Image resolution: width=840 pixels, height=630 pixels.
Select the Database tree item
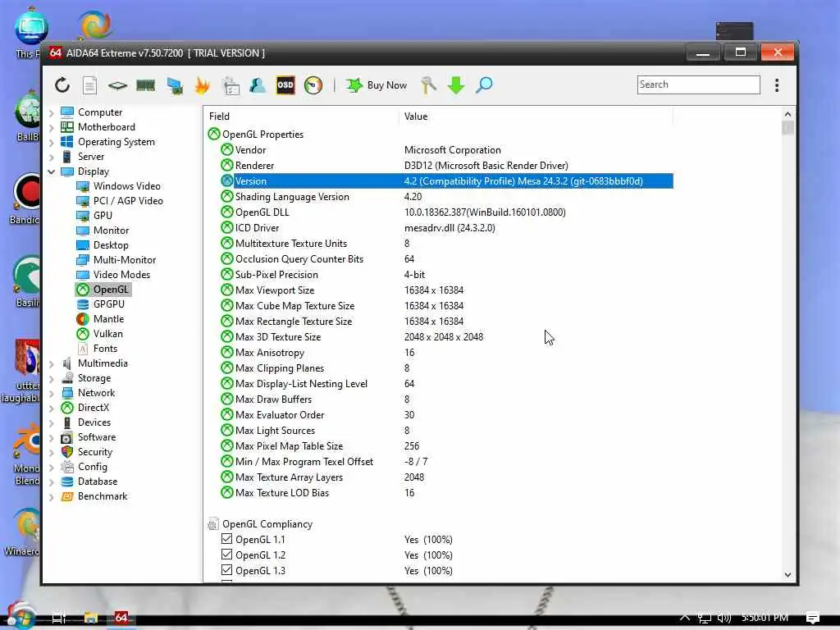click(89, 482)
